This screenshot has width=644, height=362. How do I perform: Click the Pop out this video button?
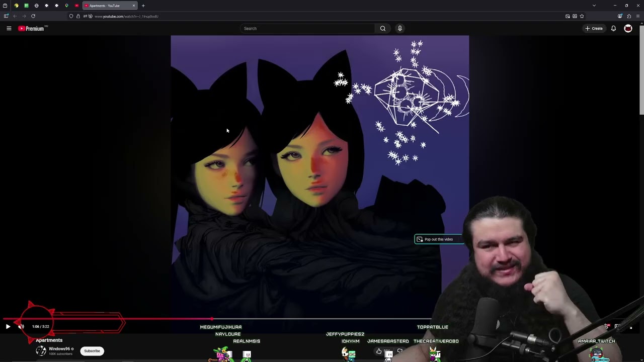tap(439, 239)
